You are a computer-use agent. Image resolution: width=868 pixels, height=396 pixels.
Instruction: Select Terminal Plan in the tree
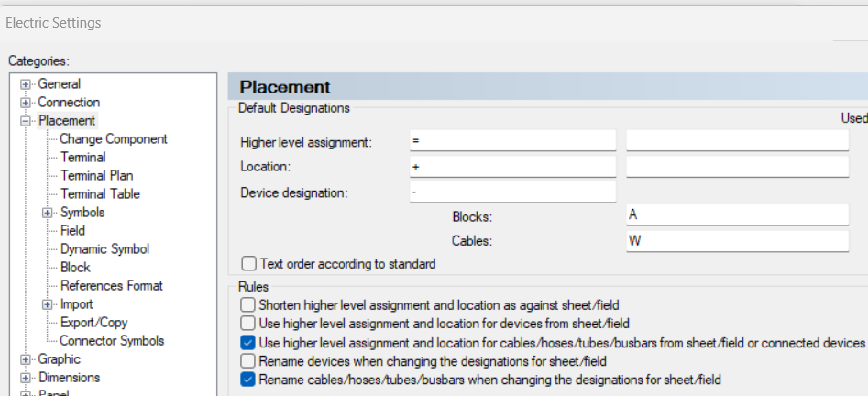(x=96, y=176)
